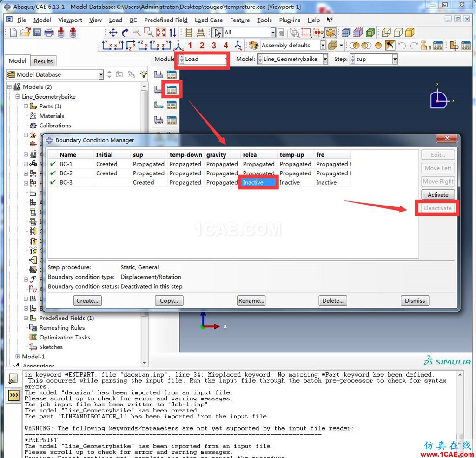Click the Auto-Fit View icon
This screenshot has height=458, width=476.
tap(161, 33)
